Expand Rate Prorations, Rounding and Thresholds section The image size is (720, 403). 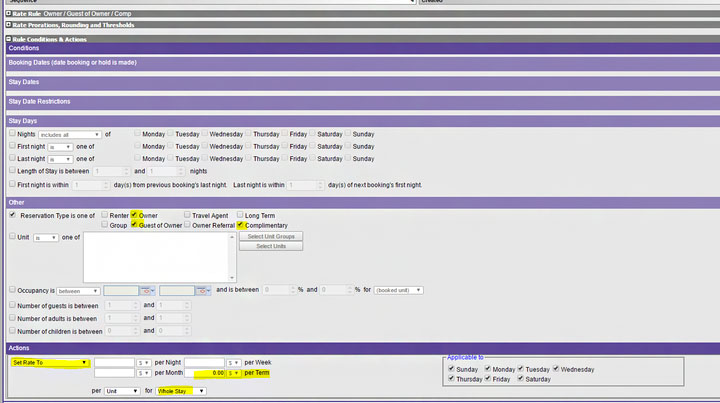[x=9, y=24]
